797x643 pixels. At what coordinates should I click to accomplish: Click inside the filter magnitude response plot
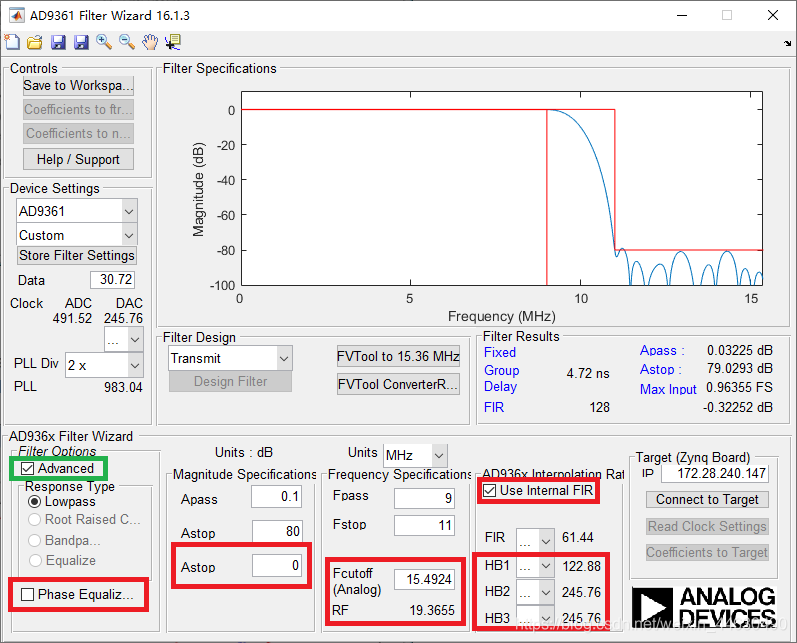pos(501,188)
